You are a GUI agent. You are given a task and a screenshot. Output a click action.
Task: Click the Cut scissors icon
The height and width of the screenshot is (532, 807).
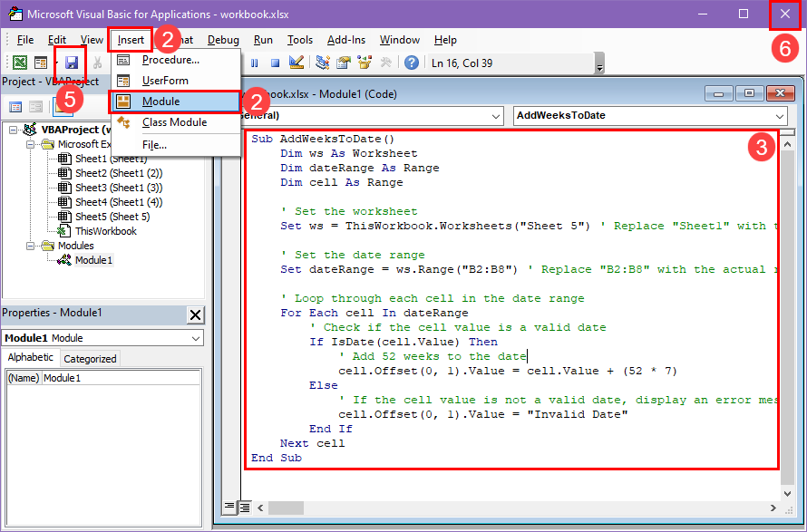(97, 63)
